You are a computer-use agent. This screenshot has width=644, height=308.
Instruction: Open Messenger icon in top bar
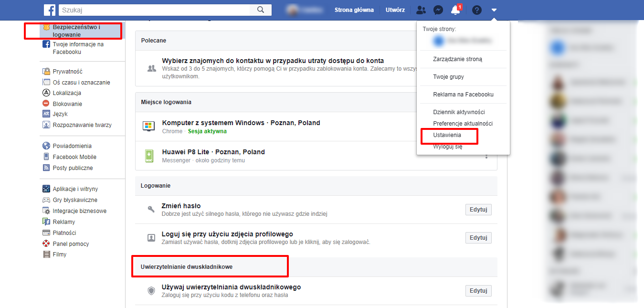pyautogui.click(x=438, y=10)
